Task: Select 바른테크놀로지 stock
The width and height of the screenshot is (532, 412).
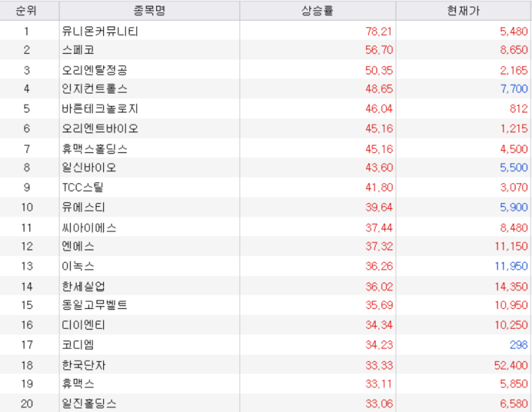Action: click(x=100, y=109)
